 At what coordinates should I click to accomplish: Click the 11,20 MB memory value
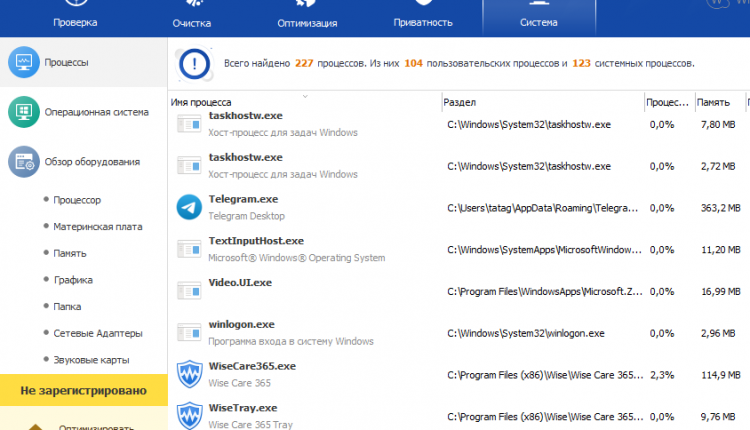(x=720, y=250)
